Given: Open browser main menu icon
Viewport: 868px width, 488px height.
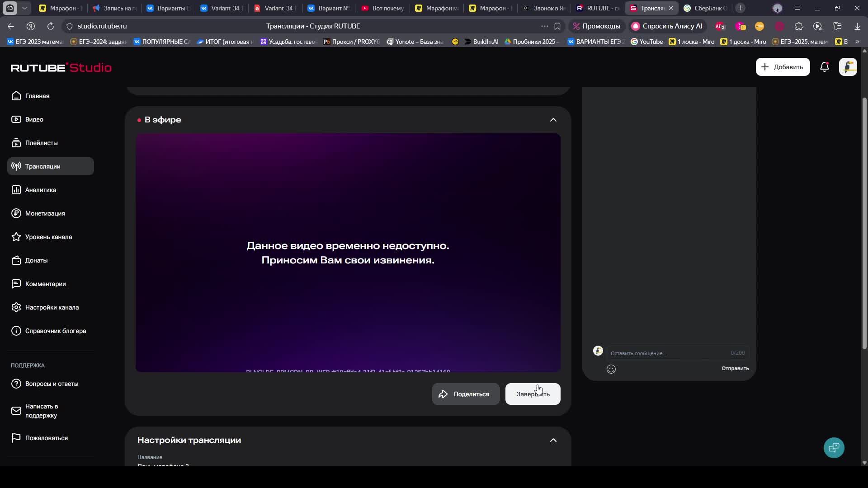Looking at the screenshot, I should point(797,8).
